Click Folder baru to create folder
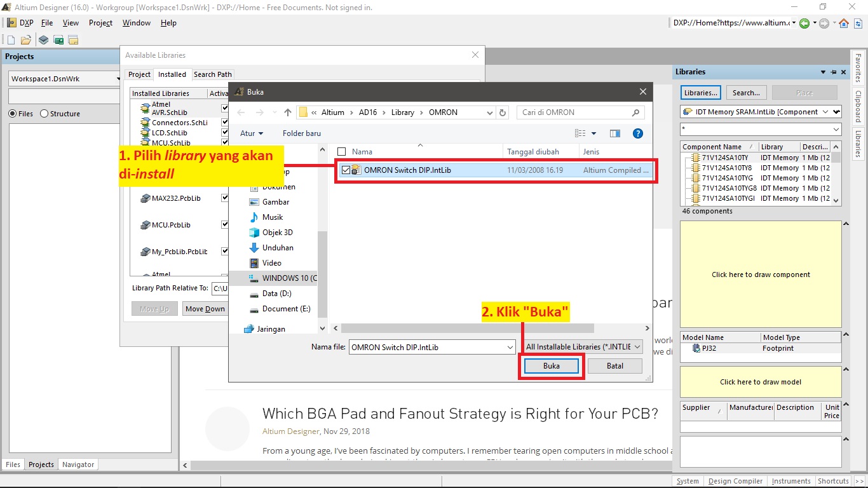Screen dimensions: 868x488 point(302,133)
